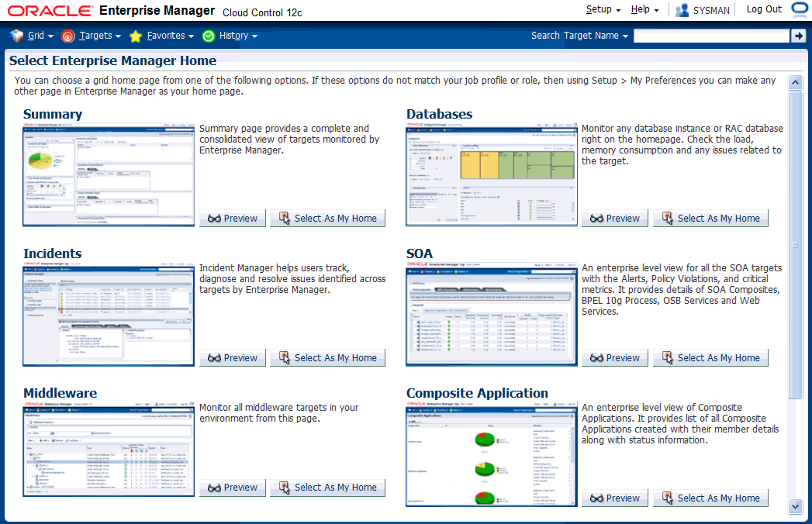Image resolution: width=812 pixels, height=524 pixels.
Task: Click select-home icon for Composite Application
Action: click(668, 498)
